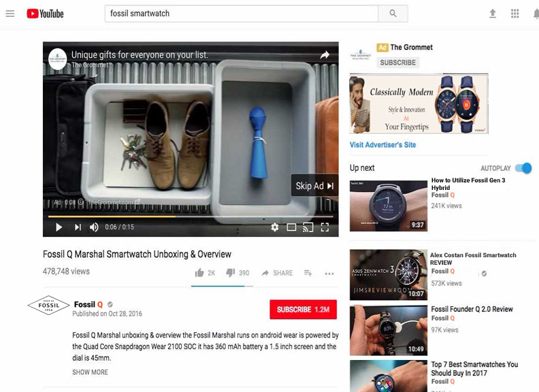Switch to theater mode
The image size is (539, 392).
[291, 227]
